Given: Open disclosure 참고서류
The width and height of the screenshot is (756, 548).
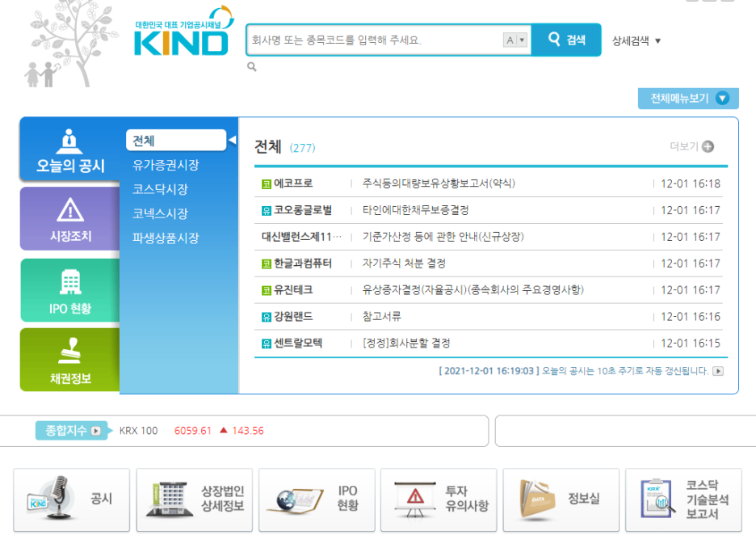Looking at the screenshot, I should click(382, 317).
